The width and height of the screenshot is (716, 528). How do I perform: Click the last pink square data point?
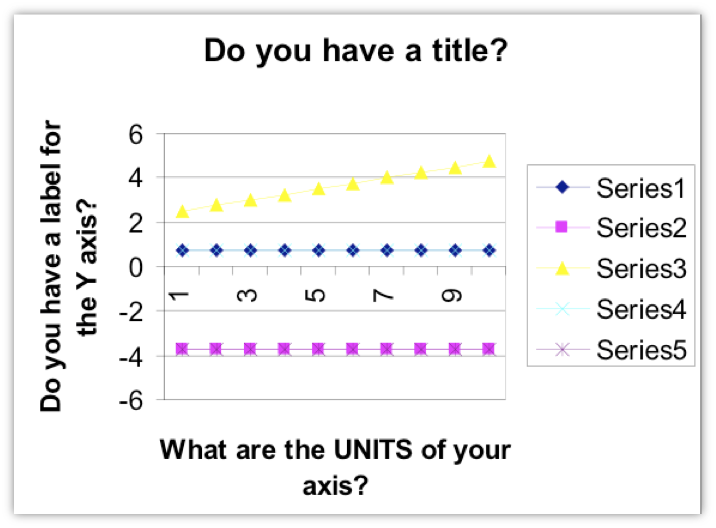point(489,349)
